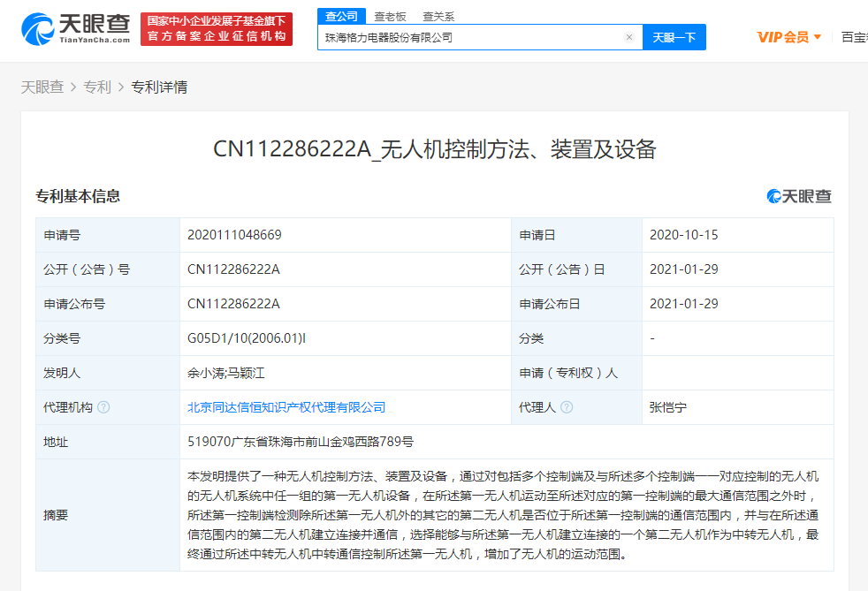Open the VIP会员 dropdown arrow

point(819,36)
